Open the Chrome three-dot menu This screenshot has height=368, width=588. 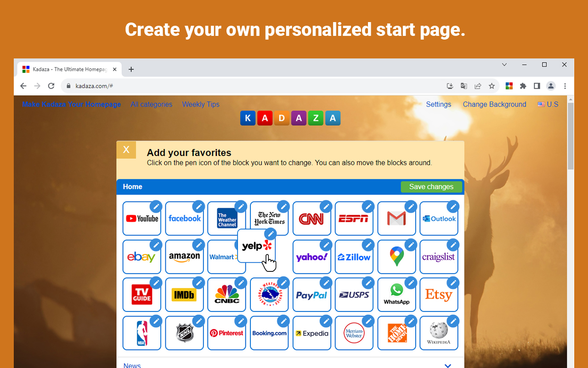pos(565,86)
